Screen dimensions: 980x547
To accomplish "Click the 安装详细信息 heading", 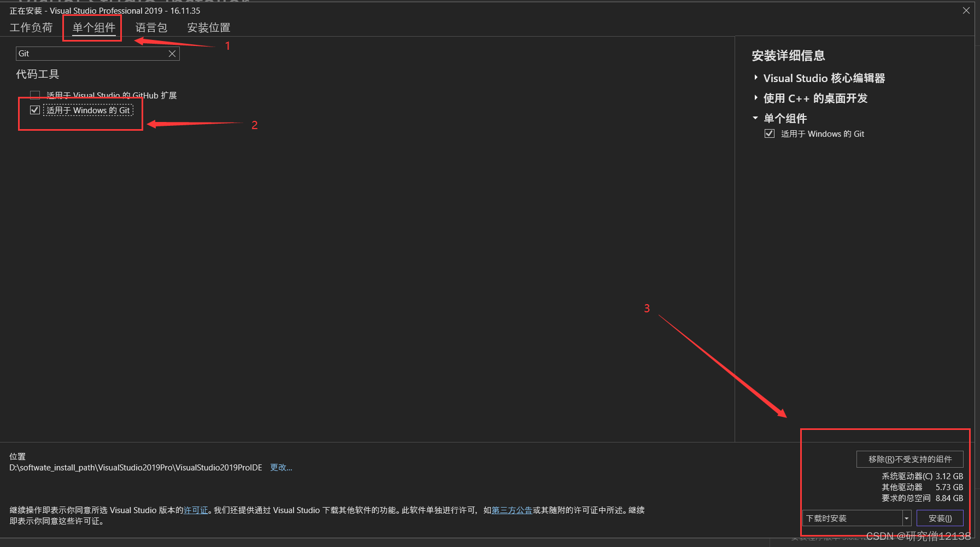I will pyautogui.click(x=788, y=55).
